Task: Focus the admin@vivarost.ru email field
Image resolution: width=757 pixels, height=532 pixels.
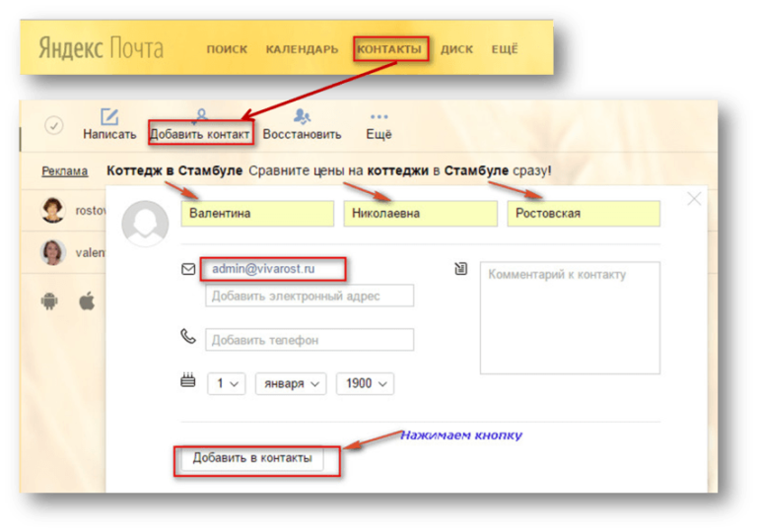Action: click(273, 269)
